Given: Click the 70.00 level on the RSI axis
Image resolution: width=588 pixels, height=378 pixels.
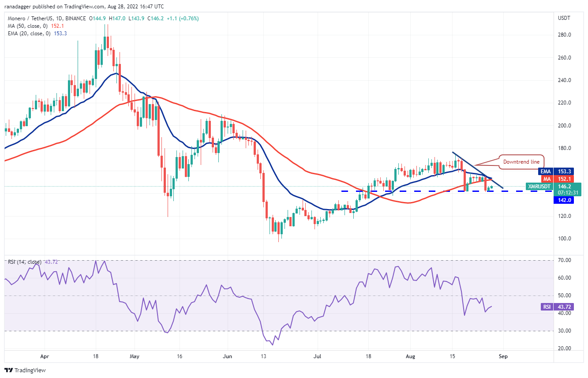Looking at the screenshot, I should [x=565, y=260].
